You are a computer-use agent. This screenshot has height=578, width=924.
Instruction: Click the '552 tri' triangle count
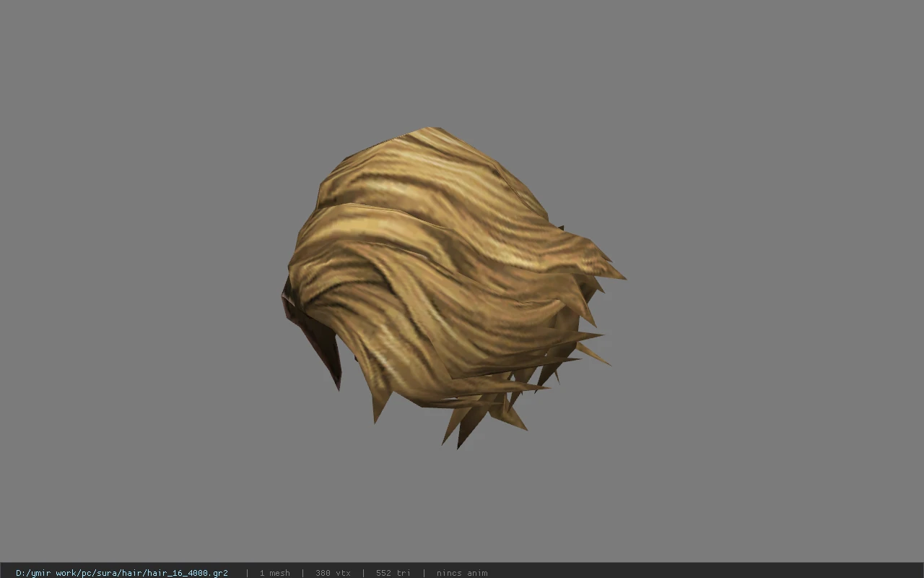coord(393,573)
